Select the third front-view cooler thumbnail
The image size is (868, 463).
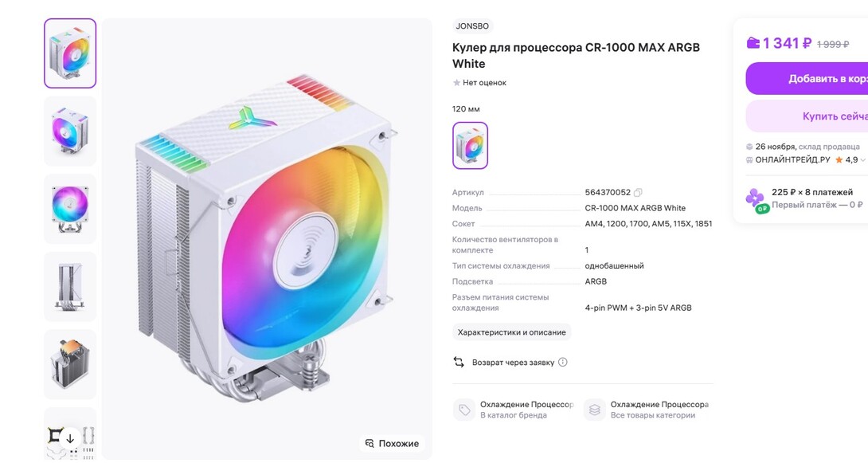70,208
